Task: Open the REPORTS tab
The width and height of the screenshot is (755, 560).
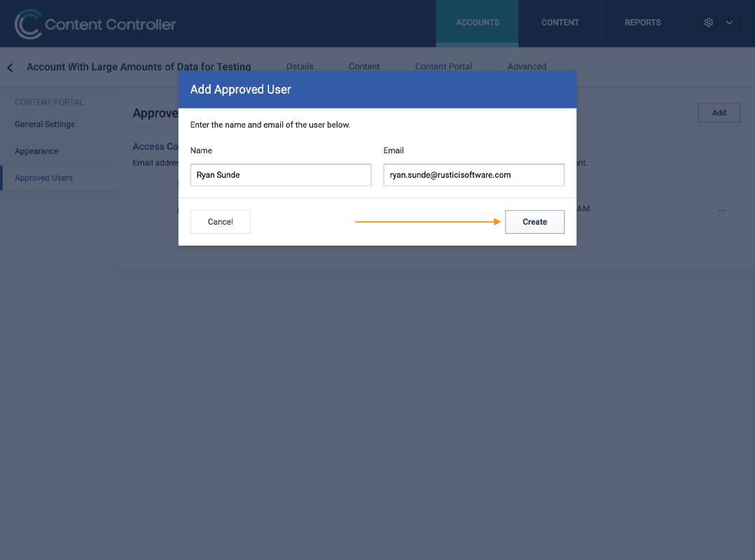Action: click(642, 22)
